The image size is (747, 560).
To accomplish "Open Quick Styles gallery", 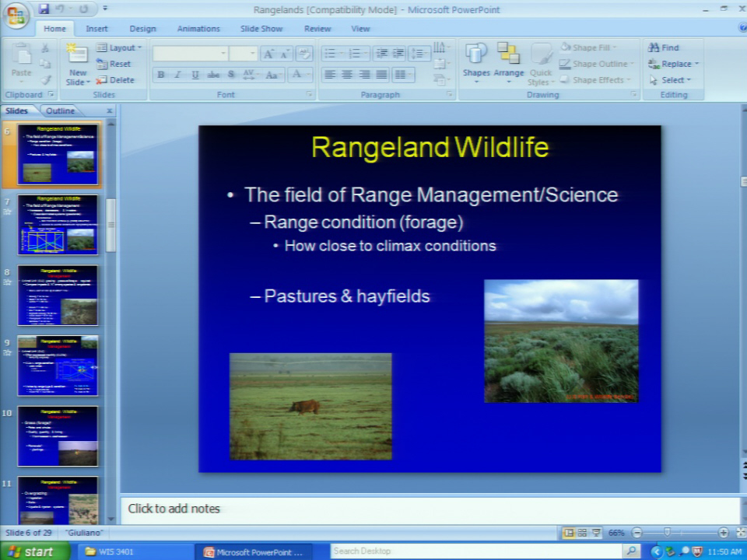I will coord(540,64).
